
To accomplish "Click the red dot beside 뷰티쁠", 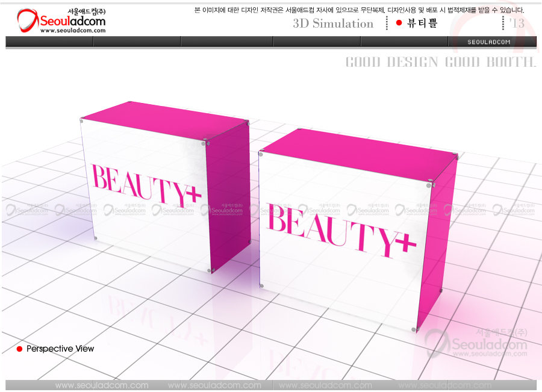I will 399,23.
